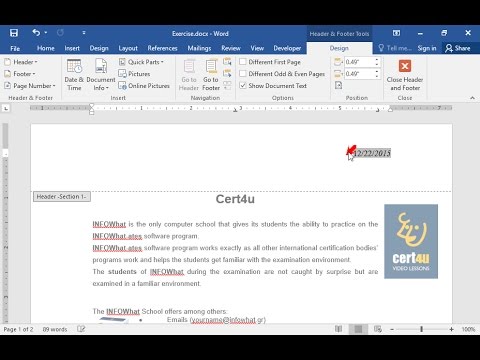480x360 pixels.
Task: Open the Document Info button
Action: (101, 75)
